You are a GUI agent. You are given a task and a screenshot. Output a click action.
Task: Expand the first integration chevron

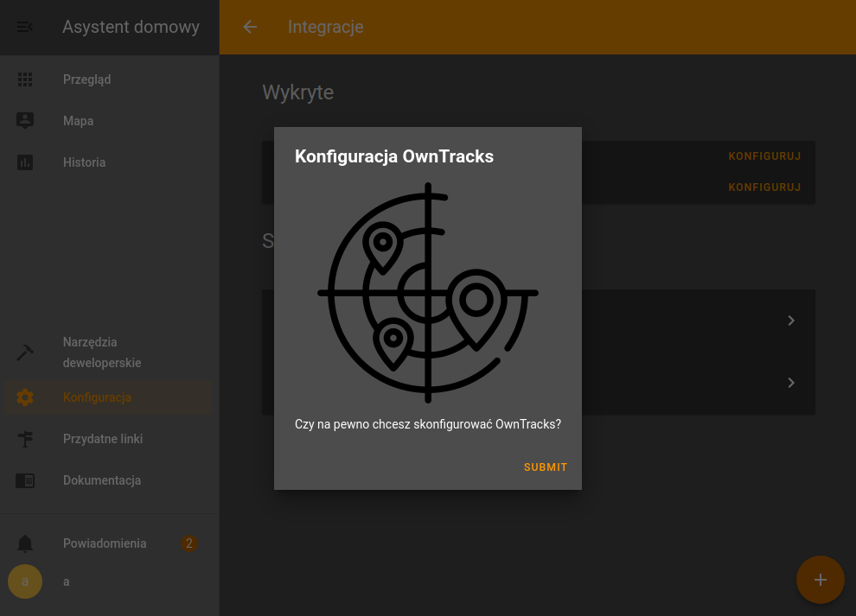tap(791, 321)
